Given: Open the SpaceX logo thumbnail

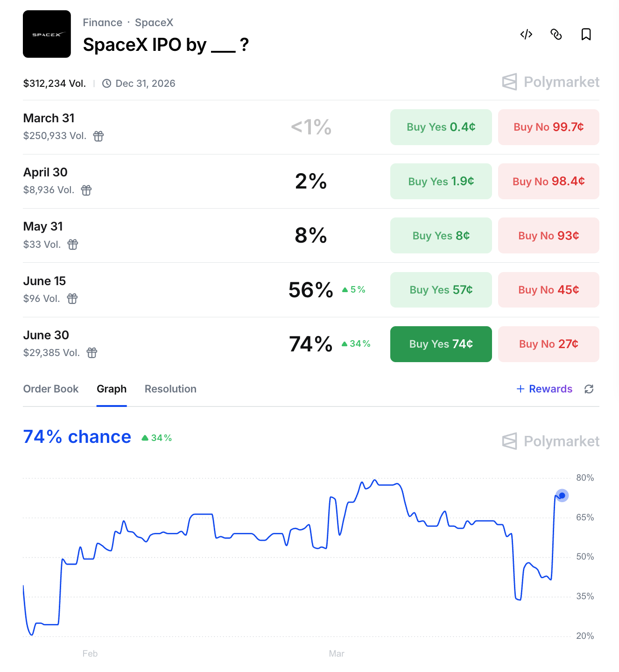Looking at the screenshot, I should tap(47, 34).
